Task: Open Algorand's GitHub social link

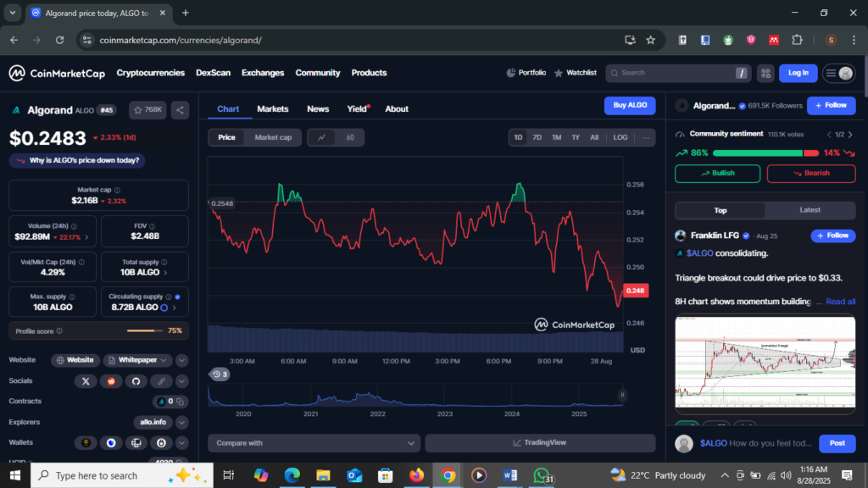Action: pyautogui.click(x=136, y=381)
